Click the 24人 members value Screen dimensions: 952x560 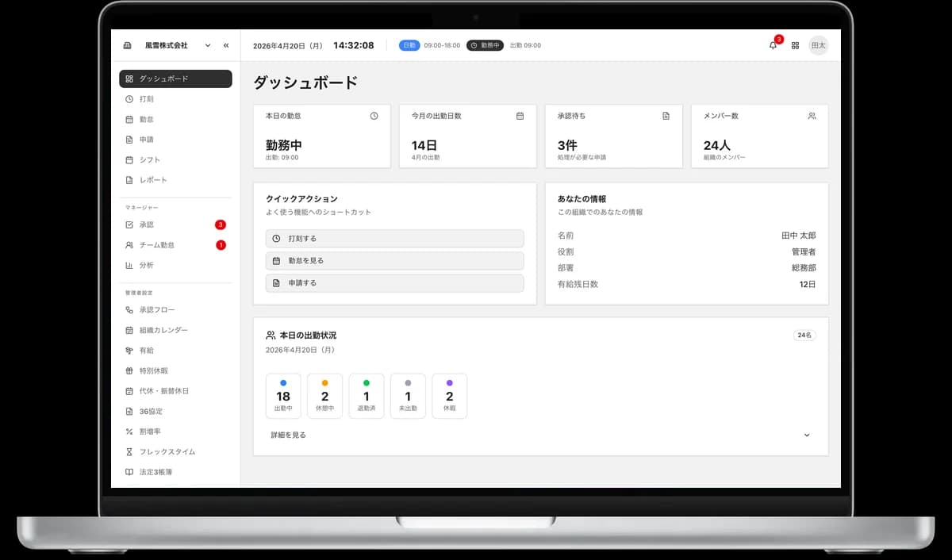point(717,145)
